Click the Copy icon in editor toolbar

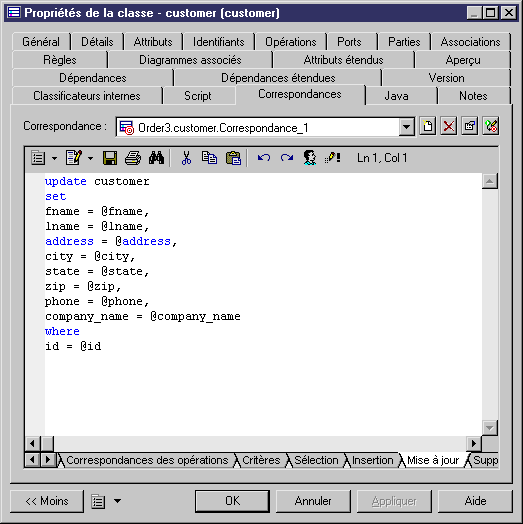(x=210, y=158)
